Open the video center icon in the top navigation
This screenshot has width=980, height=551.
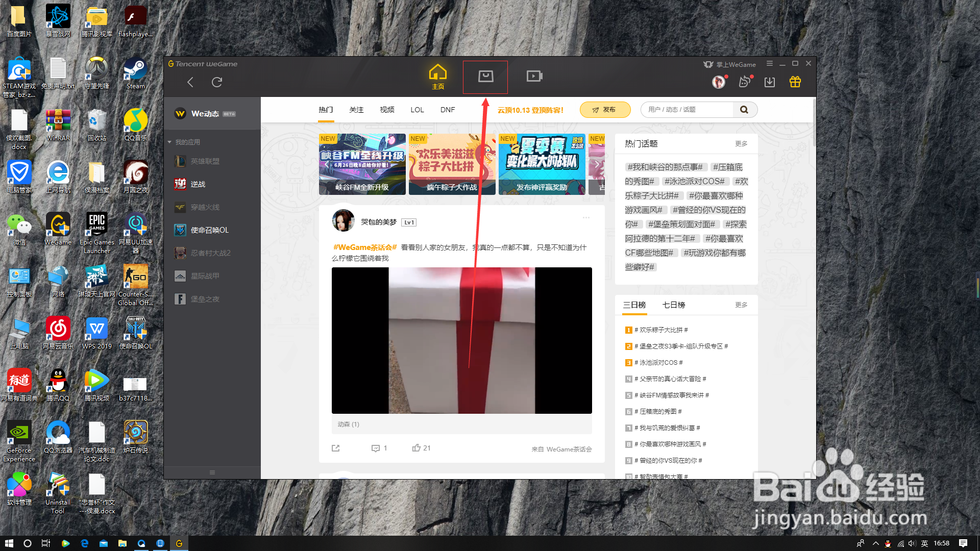(534, 76)
